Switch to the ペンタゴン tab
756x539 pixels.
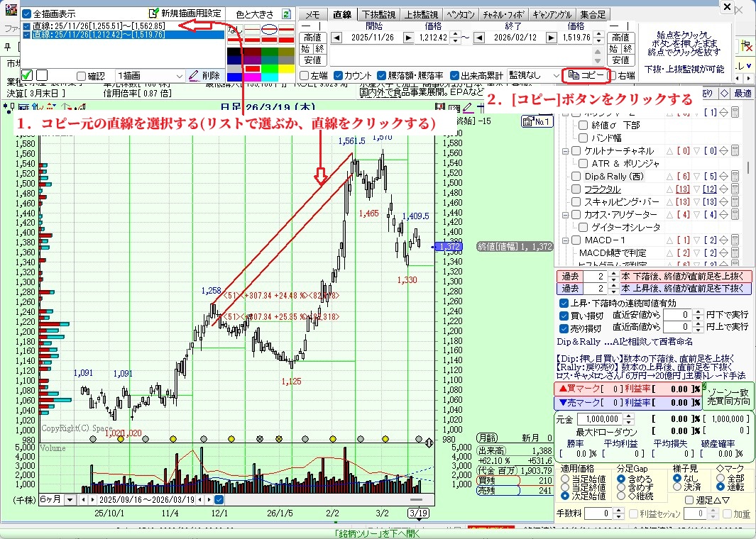click(x=461, y=14)
